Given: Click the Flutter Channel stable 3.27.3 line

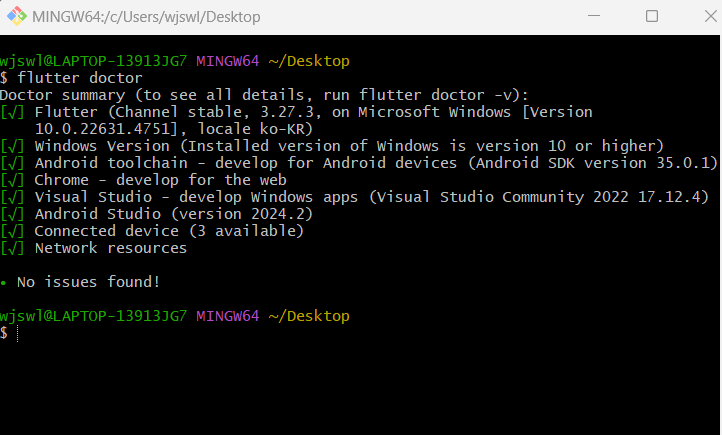Looking at the screenshot, I should [x=296, y=112].
